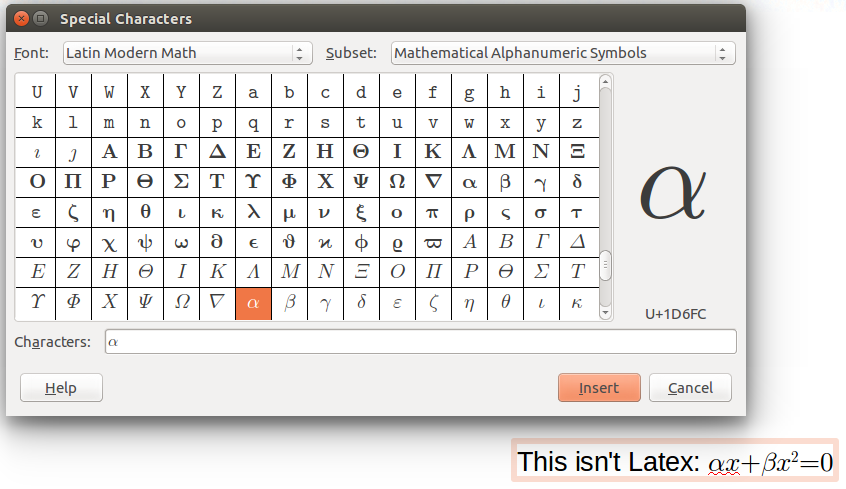The height and width of the screenshot is (489, 846).
Task: Select the italic capital Sigma cell
Action: click(541, 272)
